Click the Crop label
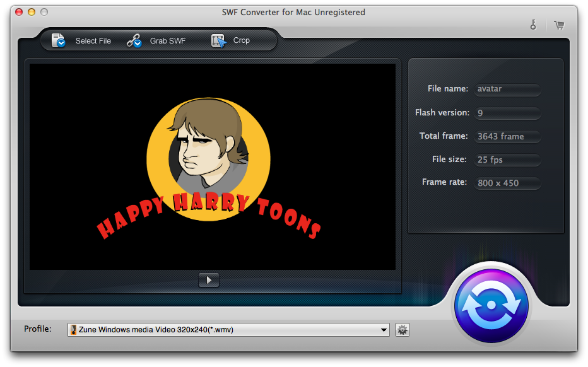The height and width of the screenshot is (367, 588). (241, 40)
